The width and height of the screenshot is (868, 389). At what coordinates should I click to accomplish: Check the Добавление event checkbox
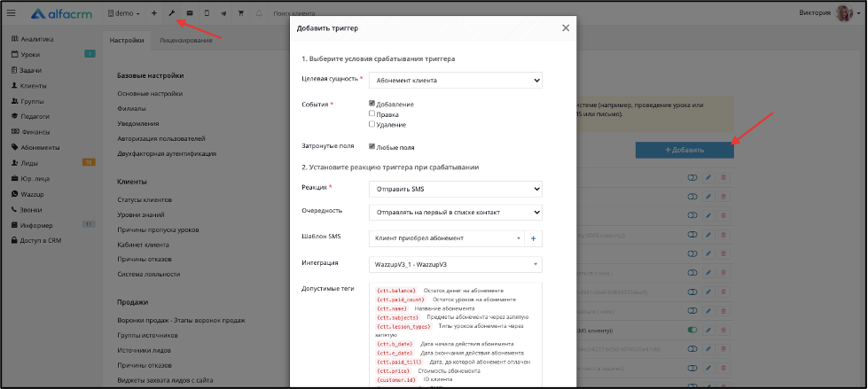(x=372, y=104)
